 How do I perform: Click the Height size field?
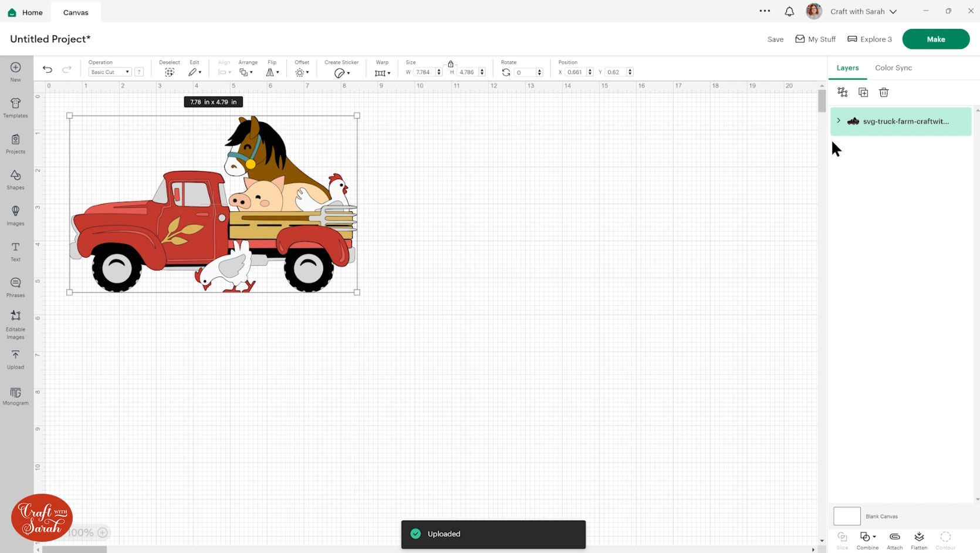coord(468,72)
